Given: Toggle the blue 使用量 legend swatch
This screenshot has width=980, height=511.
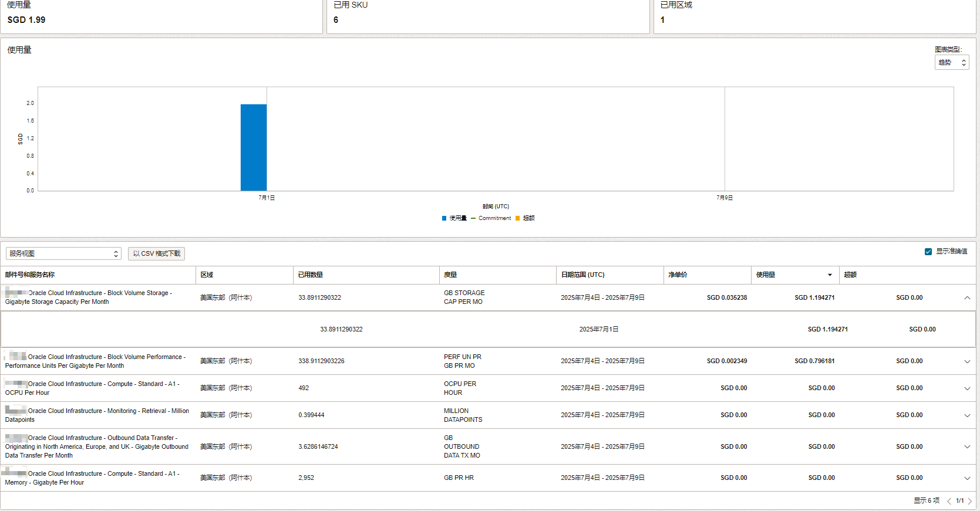Looking at the screenshot, I should pyautogui.click(x=444, y=218).
